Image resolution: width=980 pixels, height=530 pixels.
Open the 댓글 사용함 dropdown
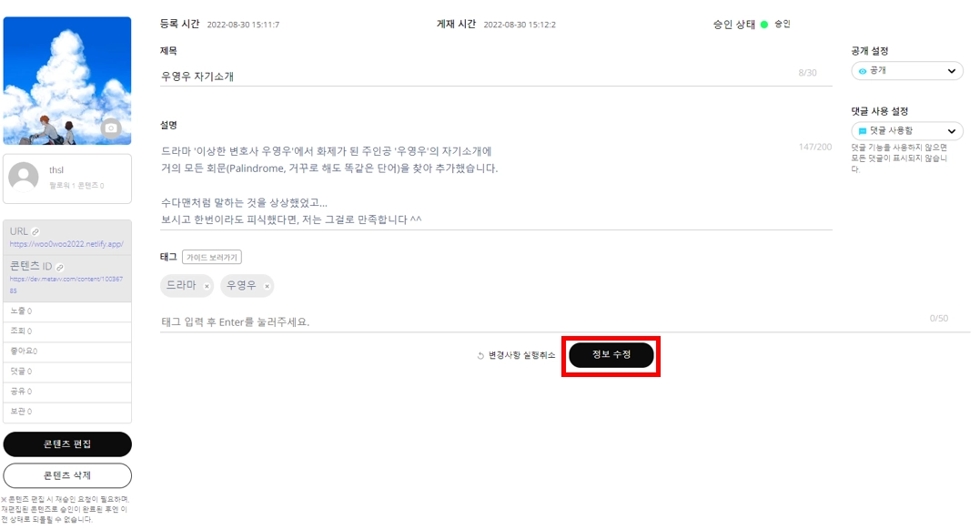tap(907, 131)
